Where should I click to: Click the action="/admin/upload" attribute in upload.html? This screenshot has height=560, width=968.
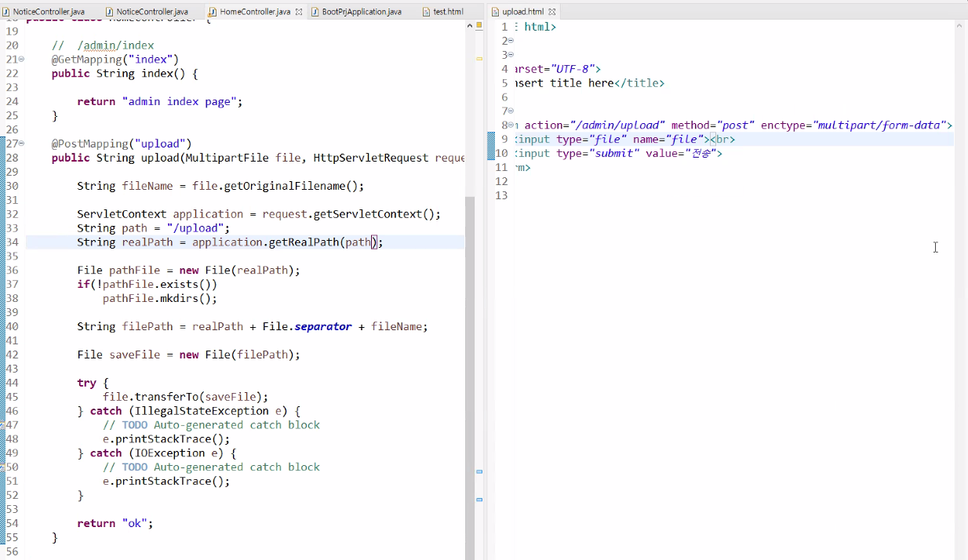pyautogui.click(x=595, y=125)
